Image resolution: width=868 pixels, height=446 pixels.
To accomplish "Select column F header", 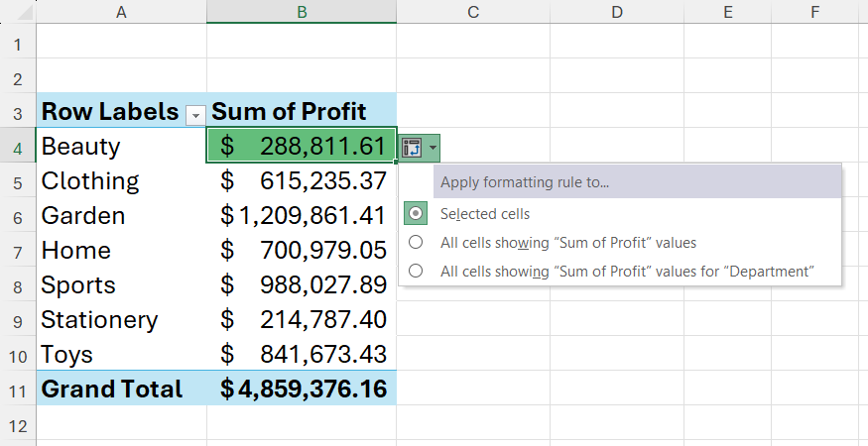I will point(815,12).
